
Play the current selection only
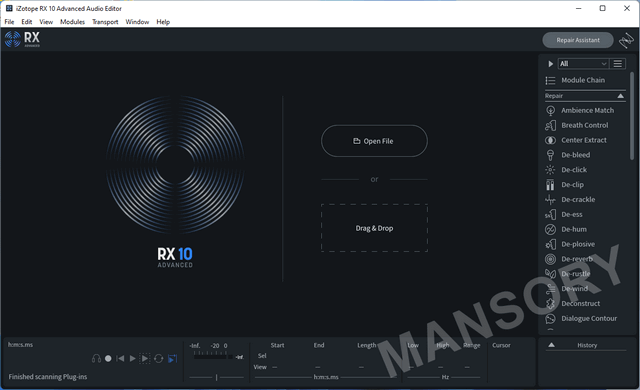tap(145, 359)
